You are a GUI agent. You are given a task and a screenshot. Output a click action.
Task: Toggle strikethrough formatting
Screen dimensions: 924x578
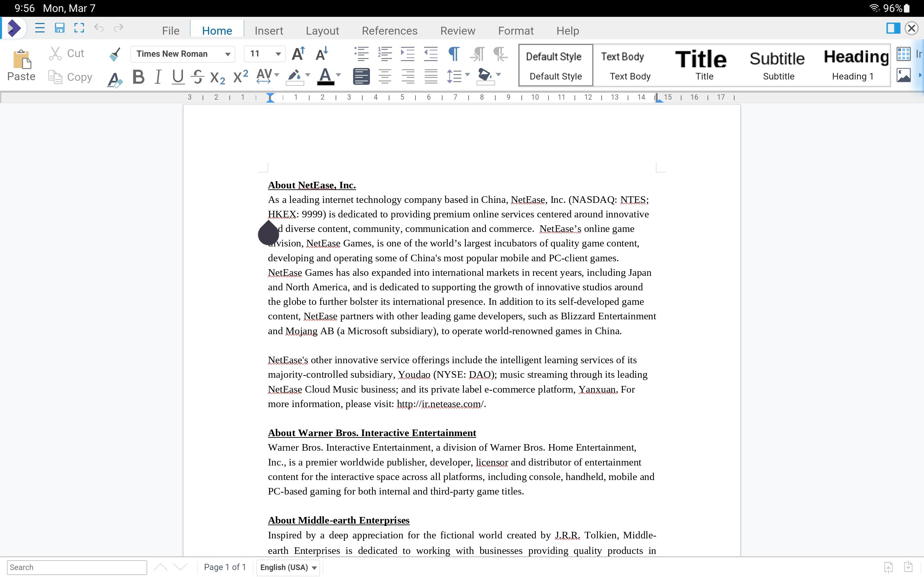click(197, 77)
